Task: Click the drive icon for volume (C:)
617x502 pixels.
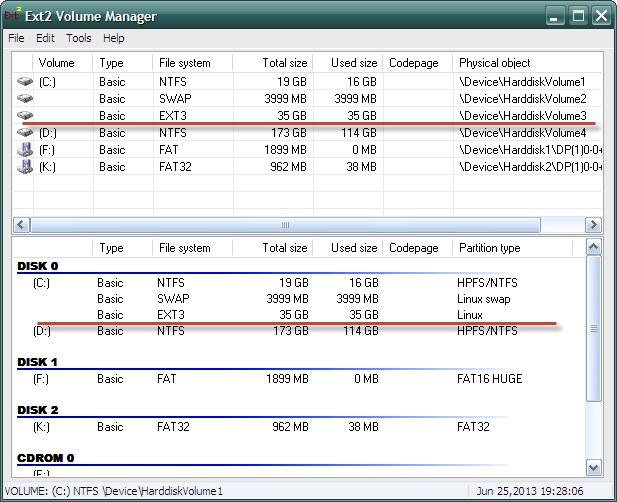Action: point(25,81)
